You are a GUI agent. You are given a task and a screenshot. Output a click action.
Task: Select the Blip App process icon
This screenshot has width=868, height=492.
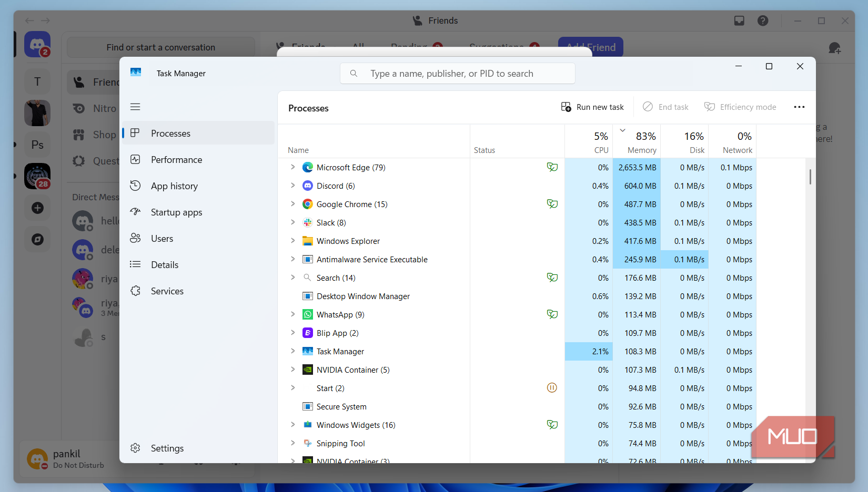point(308,333)
